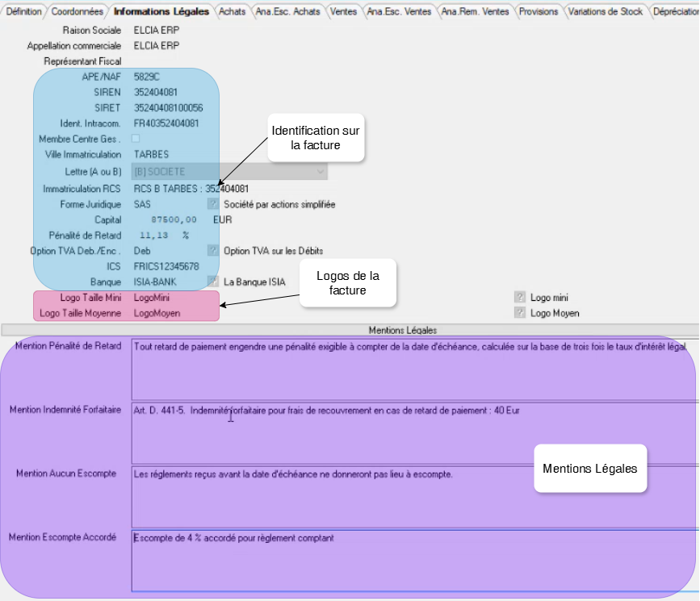Select the Ventes tab
This screenshot has width=700, height=601.
point(343,11)
